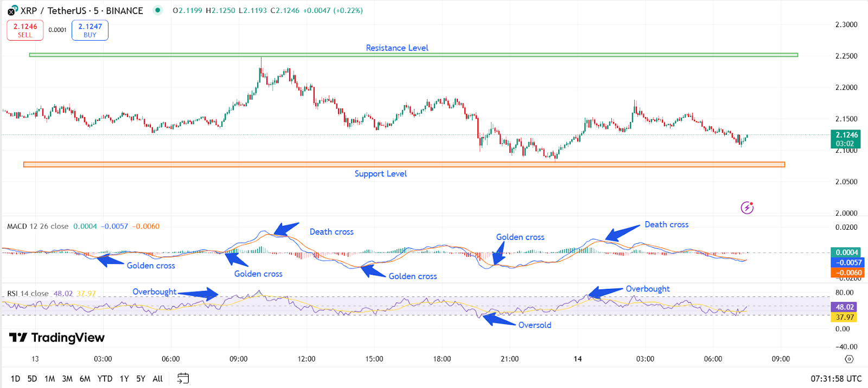This screenshot has height=388, width=868.
Task: Select the 5Y time range
Action: click(x=141, y=379)
